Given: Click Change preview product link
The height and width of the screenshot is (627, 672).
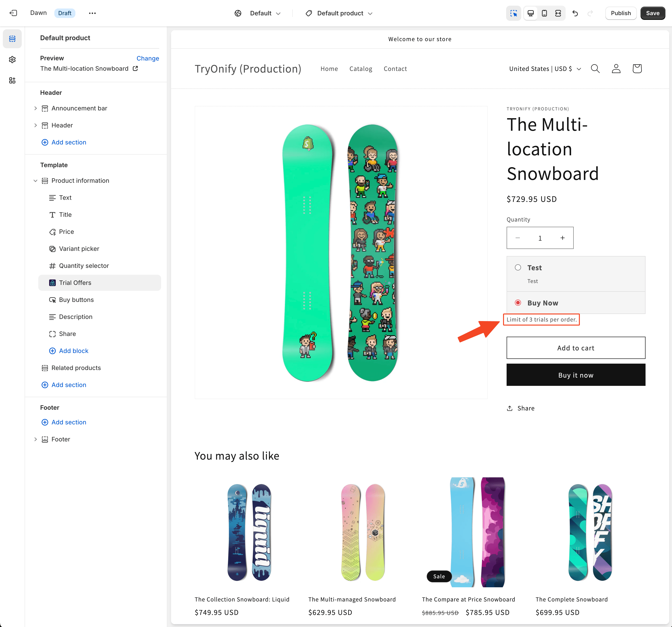Looking at the screenshot, I should pos(148,58).
